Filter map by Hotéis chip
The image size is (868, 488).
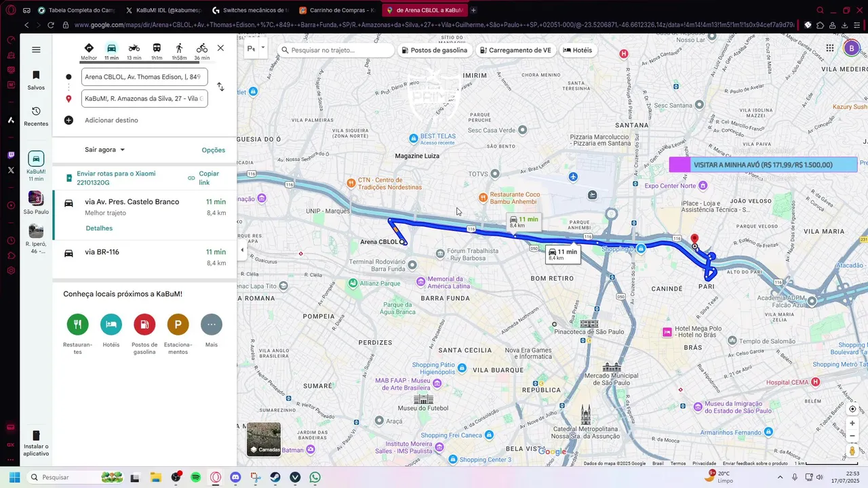pyautogui.click(x=578, y=50)
